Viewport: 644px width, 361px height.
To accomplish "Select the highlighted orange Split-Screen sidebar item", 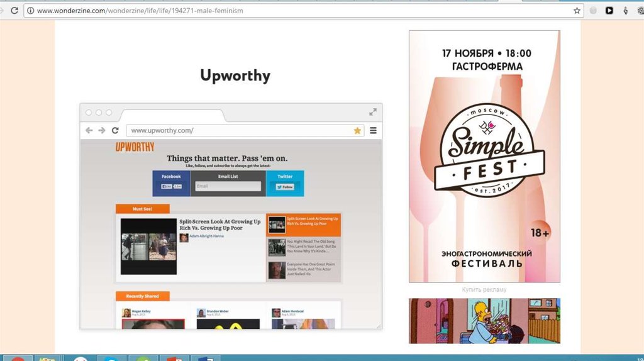I will tap(304, 225).
